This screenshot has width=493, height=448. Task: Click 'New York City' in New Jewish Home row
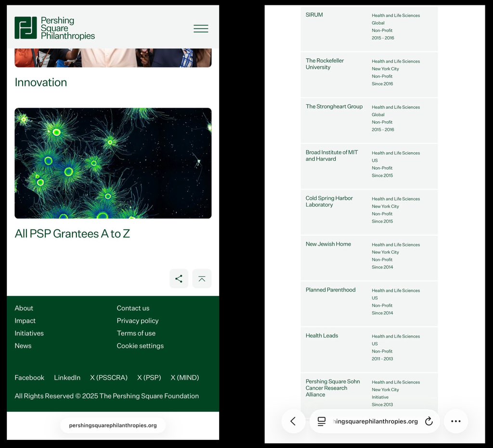tap(385, 252)
